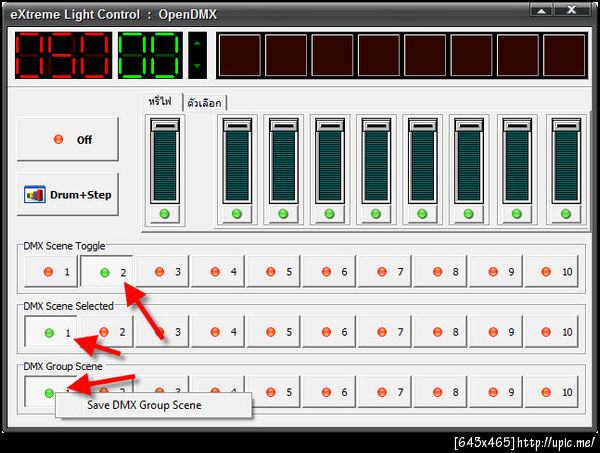Activate DMX Group Scene button 8

(x=440, y=392)
